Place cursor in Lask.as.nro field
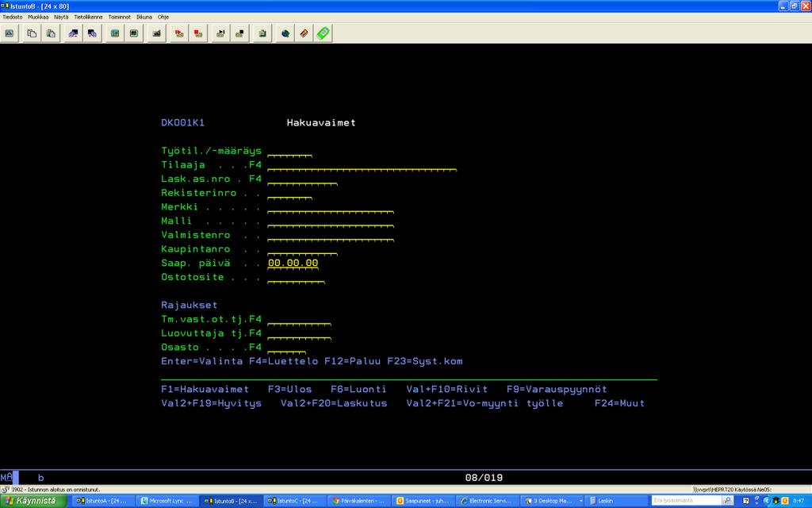This screenshot has height=508, width=812. pos(302,179)
